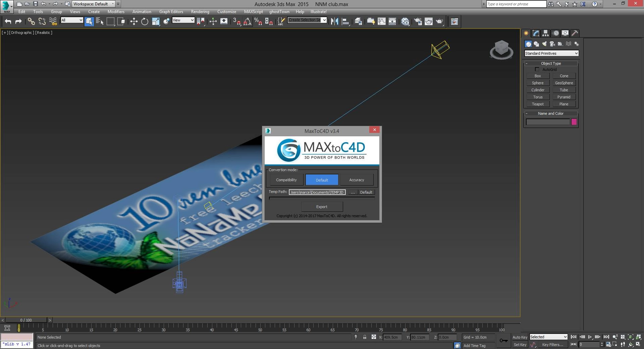Click the Select and Place tool

[x=166, y=21]
